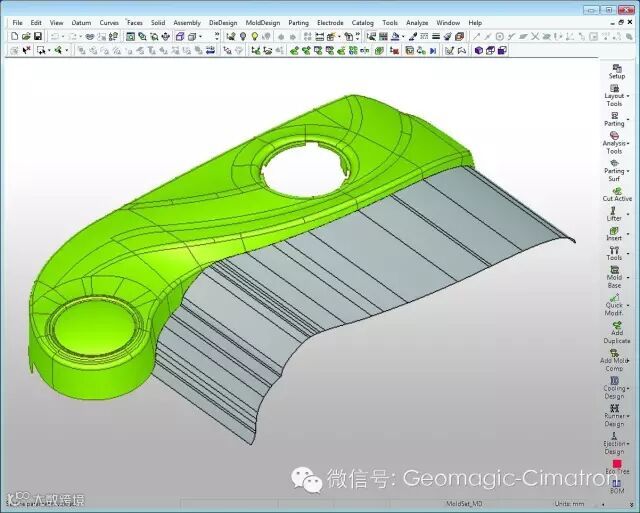Image resolution: width=640 pixels, height=513 pixels.
Task: Expand the Layout Tools dropdown arrow
Action: coord(628,96)
